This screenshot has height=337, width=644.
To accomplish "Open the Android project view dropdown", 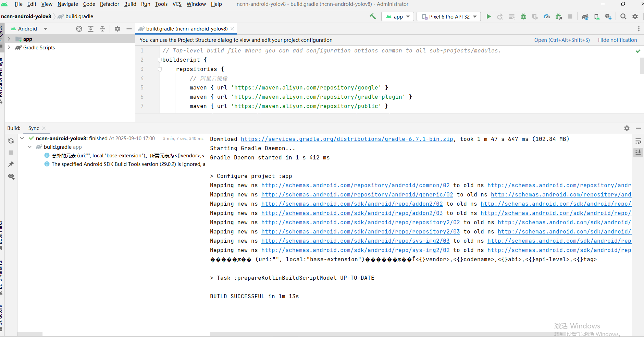I will pos(29,29).
